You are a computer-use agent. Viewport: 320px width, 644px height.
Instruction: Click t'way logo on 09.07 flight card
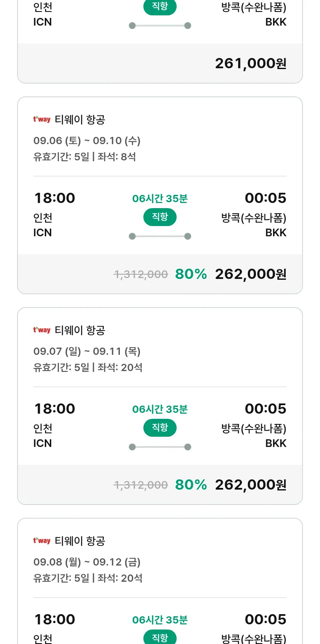point(42,330)
